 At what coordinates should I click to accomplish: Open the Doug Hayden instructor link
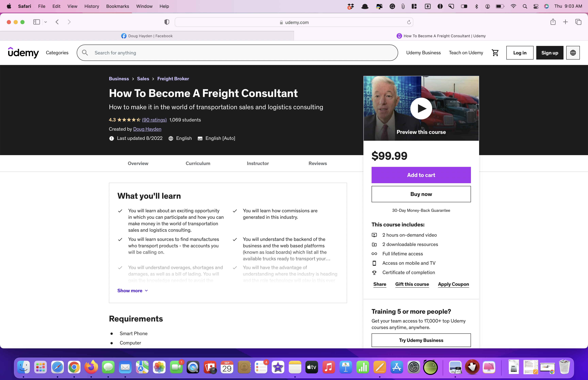point(147,129)
